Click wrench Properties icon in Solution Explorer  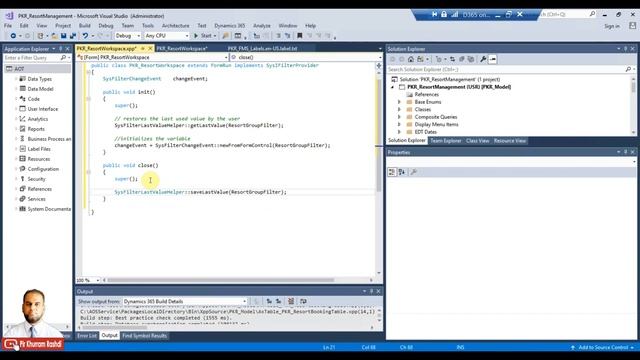(x=483, y=59)
